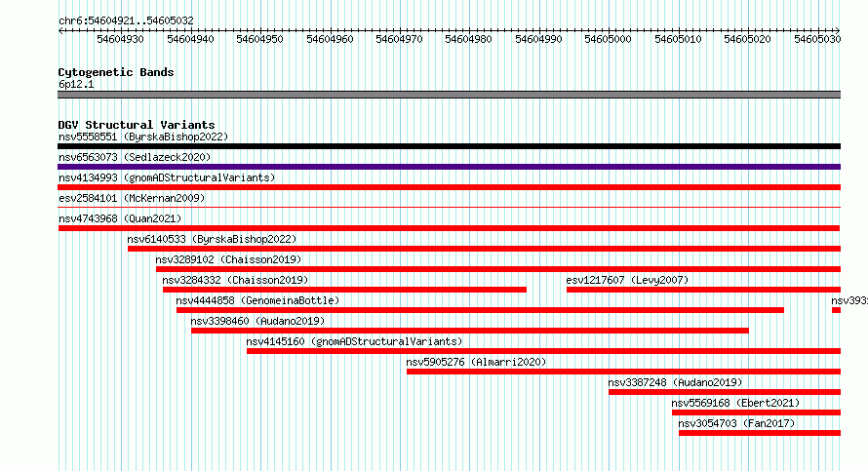Open nsv3284332 (Chaisson2019) variant label

pos(235,280)
